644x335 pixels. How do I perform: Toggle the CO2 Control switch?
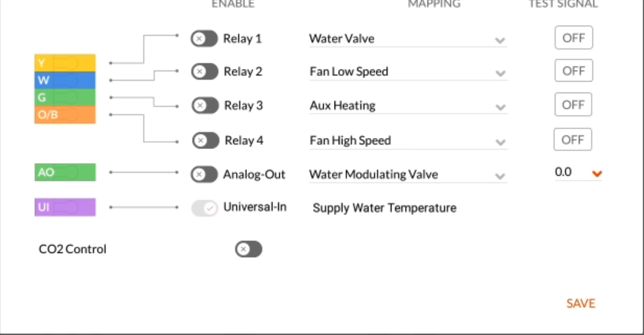pyautogui.click(x=249, y=249)
